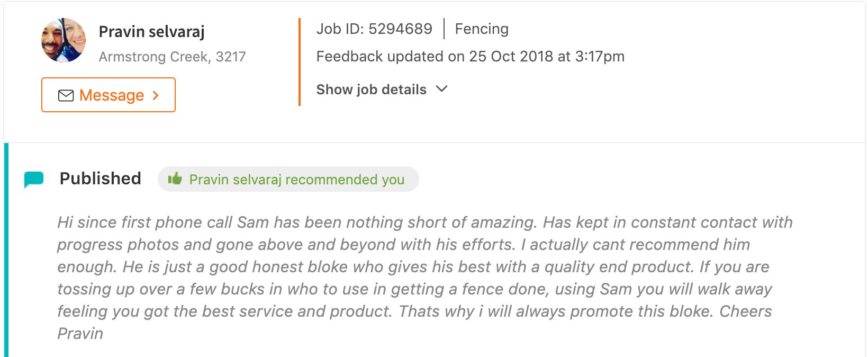Click the teal vertical bar at left edge
868x357 pixels.
click(6, 250)
